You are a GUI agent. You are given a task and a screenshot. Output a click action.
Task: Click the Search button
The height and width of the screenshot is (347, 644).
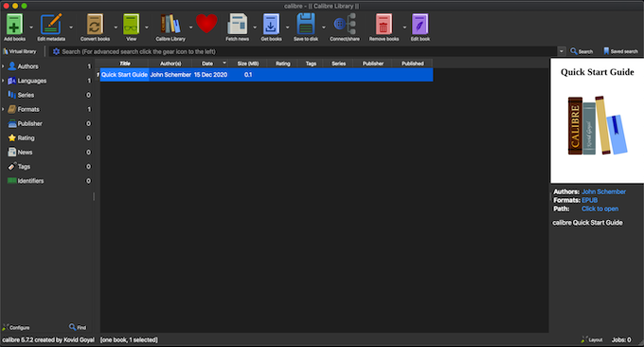click(581, 51)
